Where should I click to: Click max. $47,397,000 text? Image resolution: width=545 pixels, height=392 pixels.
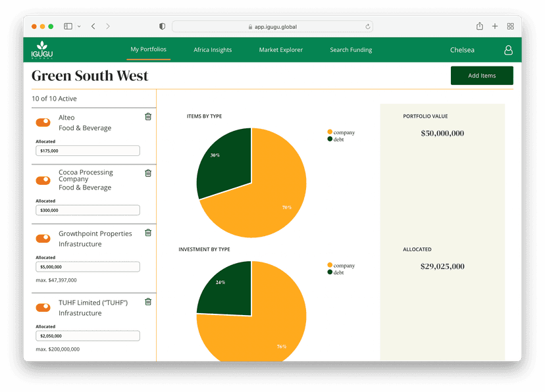[57, 280]
